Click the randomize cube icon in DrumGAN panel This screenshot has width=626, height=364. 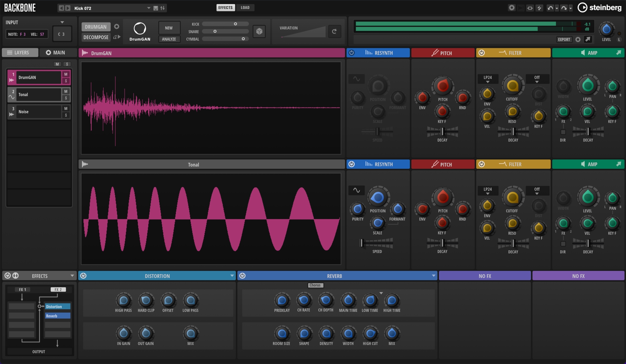(x=259, y=31)
